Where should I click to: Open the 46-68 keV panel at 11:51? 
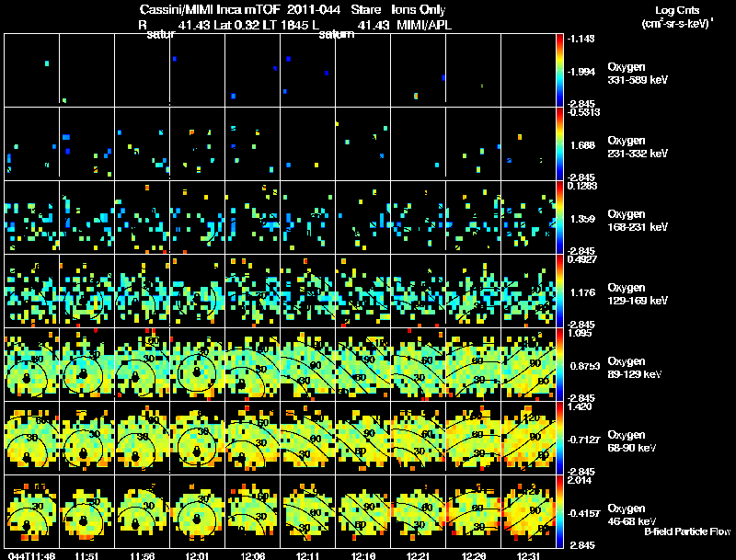pos(86,511)
